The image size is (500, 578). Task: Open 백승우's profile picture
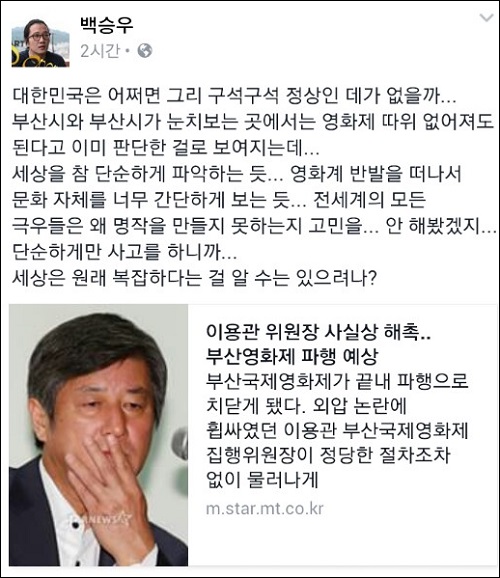point(40,43)
